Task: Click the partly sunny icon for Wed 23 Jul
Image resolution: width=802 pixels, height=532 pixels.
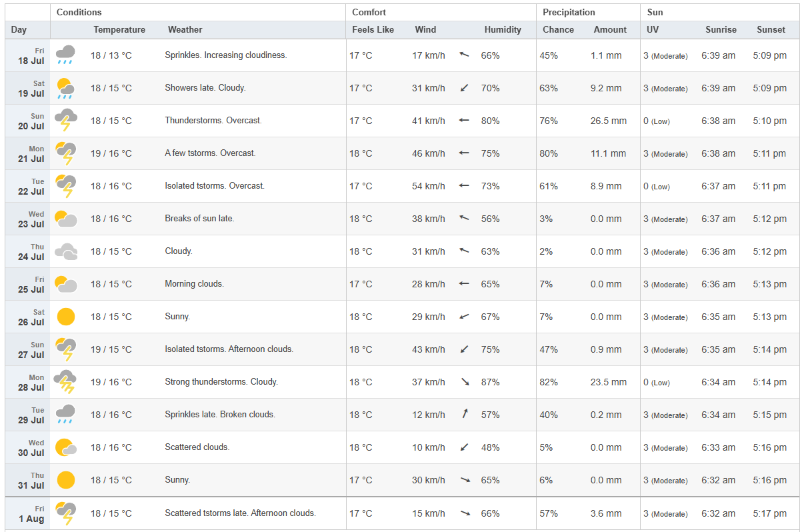Action: (x=65, y=219)
